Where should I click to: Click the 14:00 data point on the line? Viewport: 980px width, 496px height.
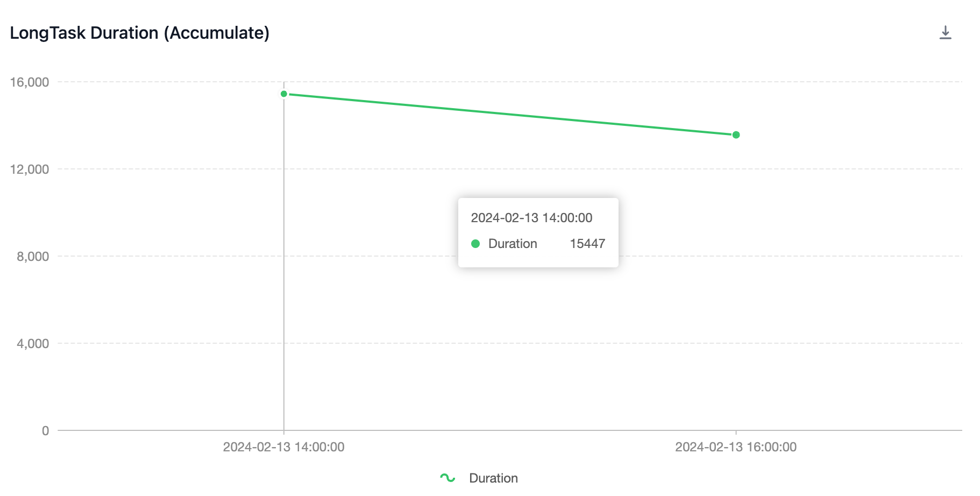[x=283, y=94]
